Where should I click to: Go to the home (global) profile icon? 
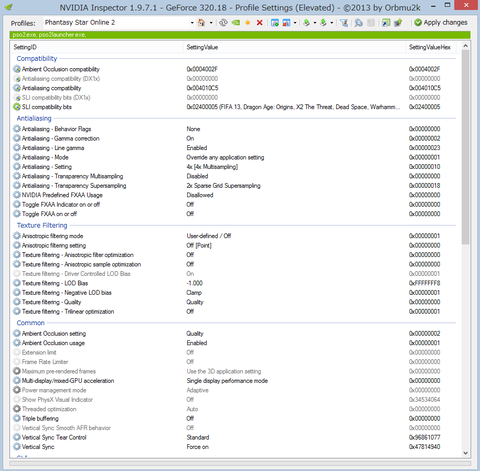pos(201,23)
